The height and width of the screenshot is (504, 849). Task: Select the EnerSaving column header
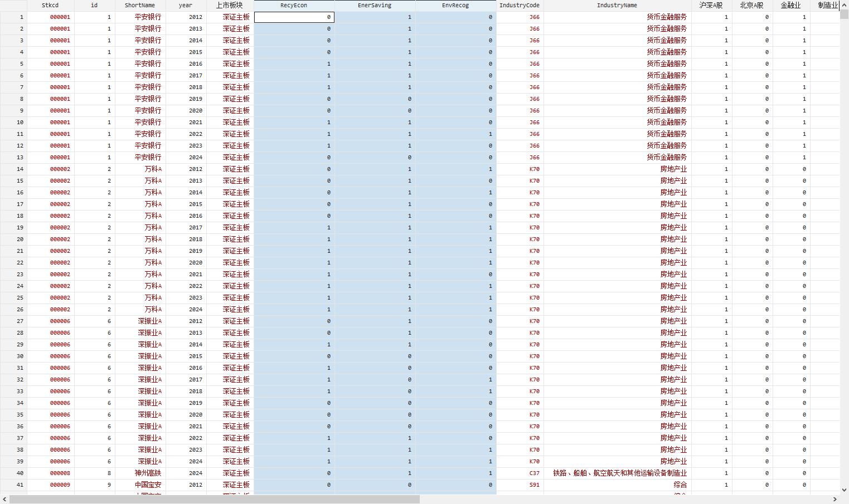click(x=375, y=6)
